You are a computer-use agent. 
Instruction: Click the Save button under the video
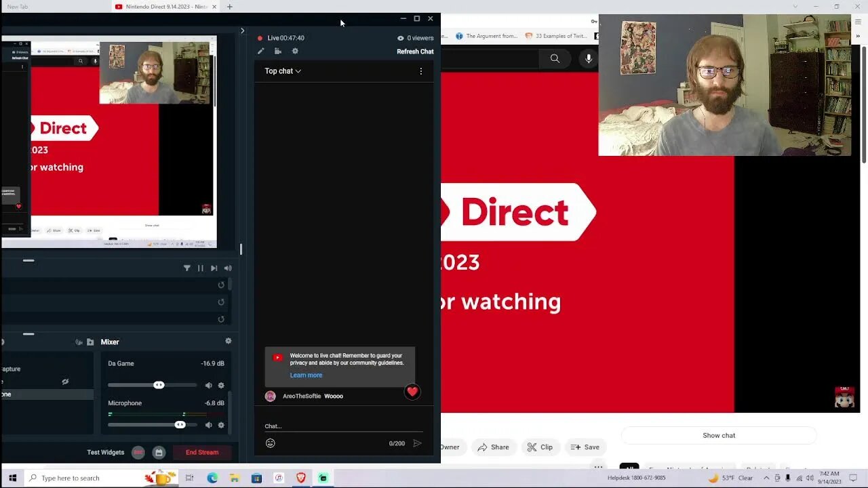pyautogui.click(x=585, y=447)
